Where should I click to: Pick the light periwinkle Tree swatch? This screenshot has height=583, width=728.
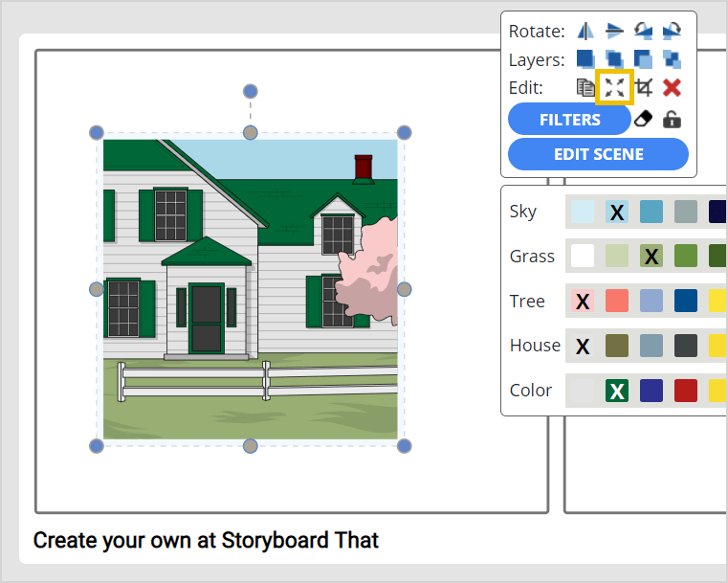(651, 301)
